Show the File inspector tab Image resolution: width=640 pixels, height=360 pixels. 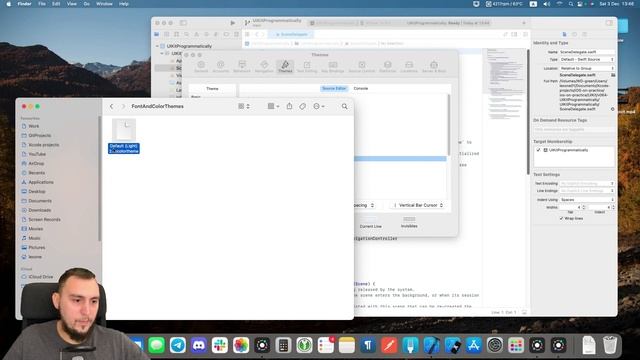click(564, 34)
